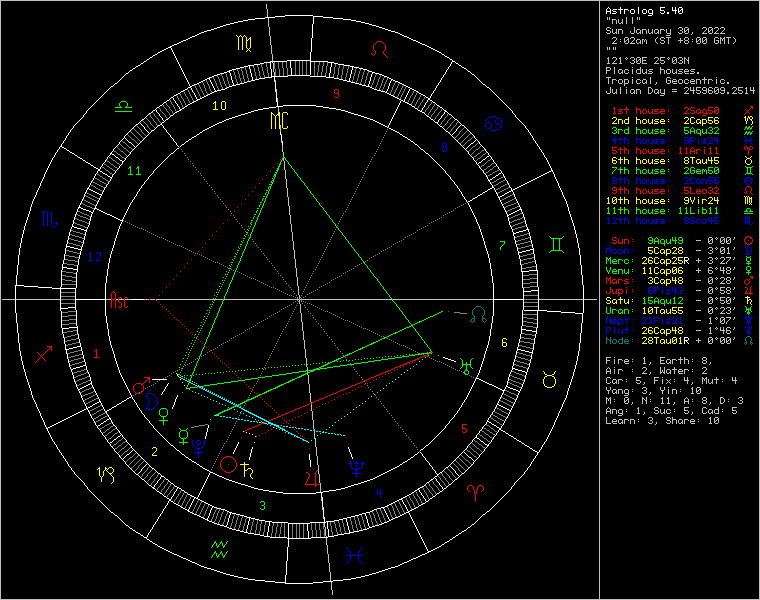The width and height of the screenshot is (760, 600).
Task: Click house number 9 in the wheel
Action: 336,94
